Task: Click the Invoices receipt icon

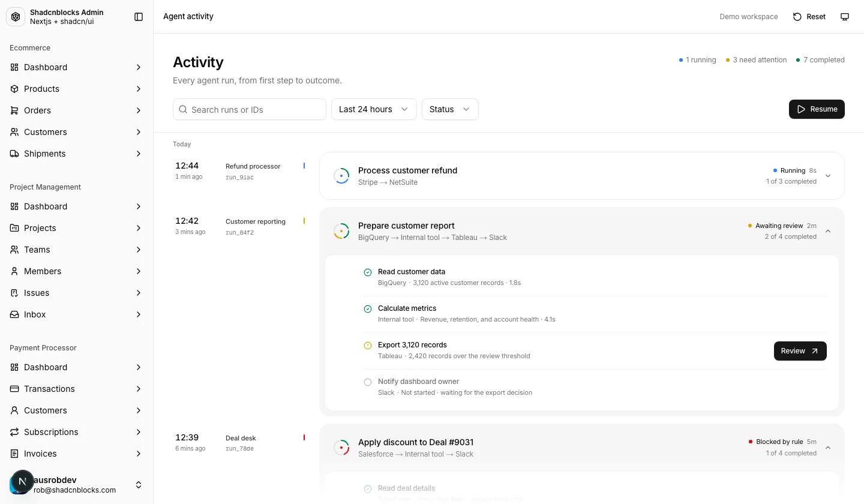Action: [x=14, y=454]
